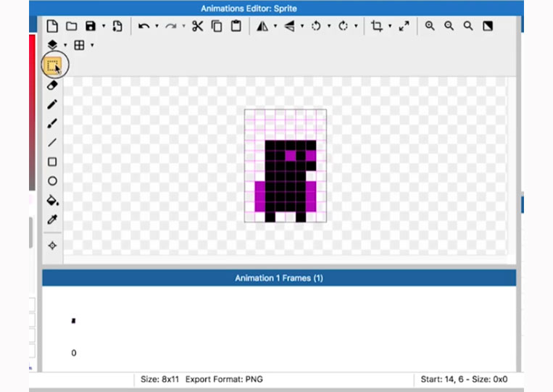Toggle the canvas background contrast icon
The height and width of the screenshot is (392, 553).
(488, 26)
